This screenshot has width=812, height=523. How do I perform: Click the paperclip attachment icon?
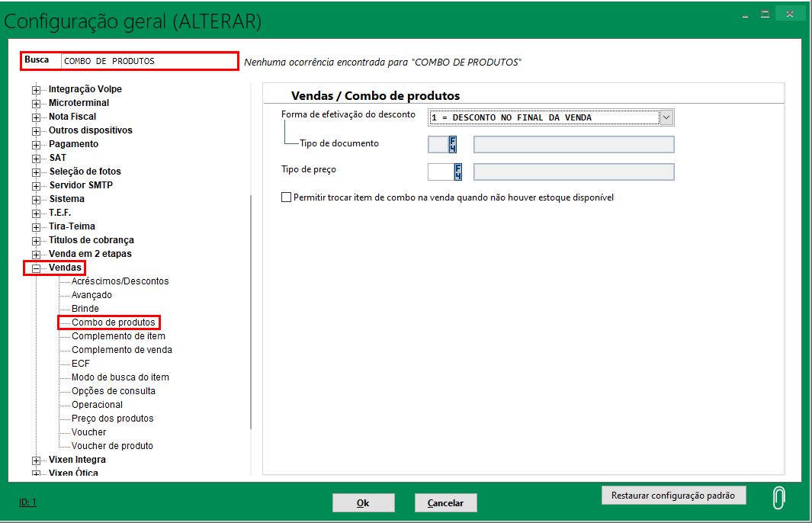coord(778,497)
